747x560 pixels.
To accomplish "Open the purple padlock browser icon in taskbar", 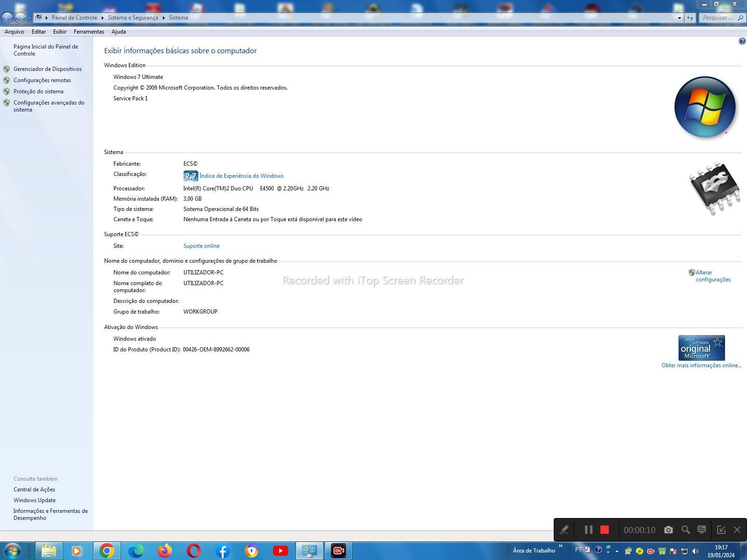I will click(252, 551).
